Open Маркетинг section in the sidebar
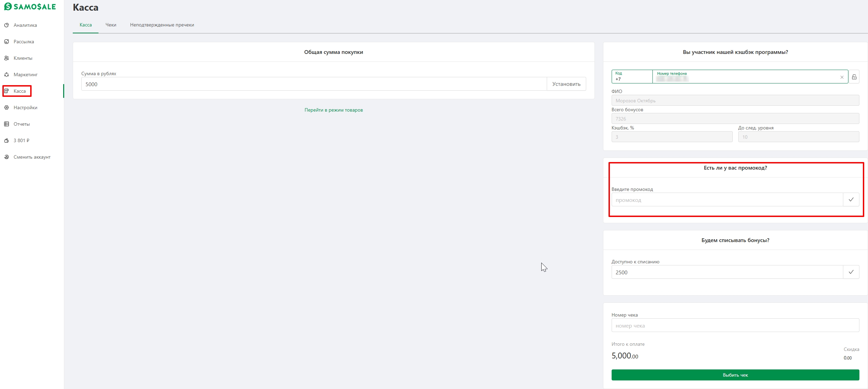Viewport: 868px width, 389px height. tap(26, 75)
